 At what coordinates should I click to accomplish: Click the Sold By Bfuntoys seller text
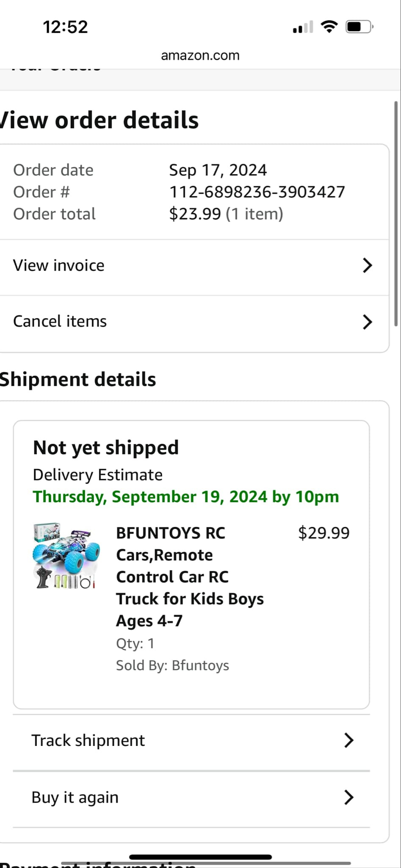click(x=172, y=665)
